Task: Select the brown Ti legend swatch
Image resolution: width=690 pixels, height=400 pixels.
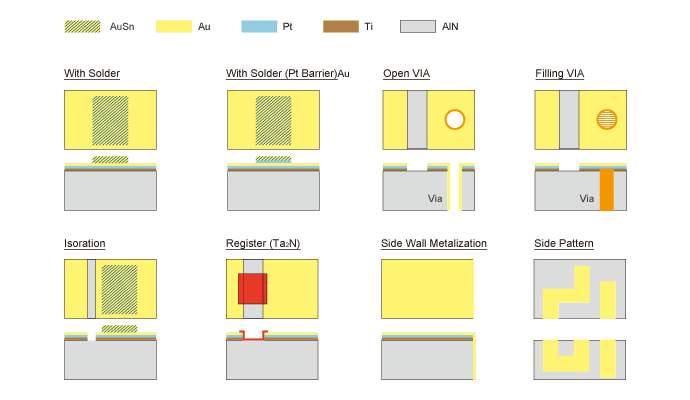Action: pyautogui.click(x=339, y=26)
